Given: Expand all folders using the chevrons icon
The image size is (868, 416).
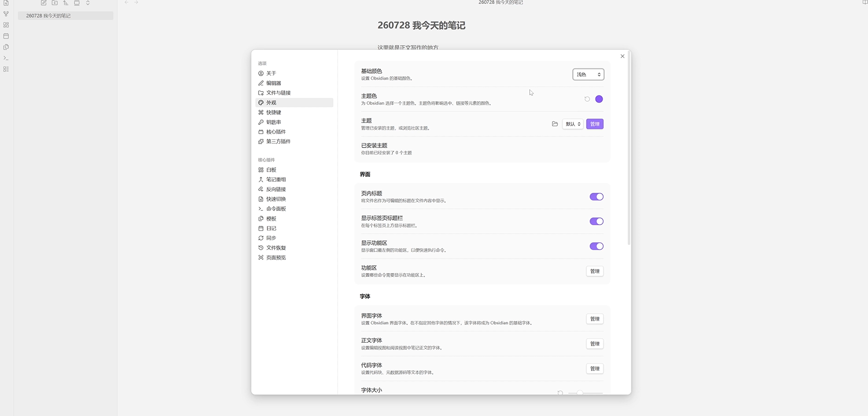Looking at the screenshot, I should [x=88, y=3].
